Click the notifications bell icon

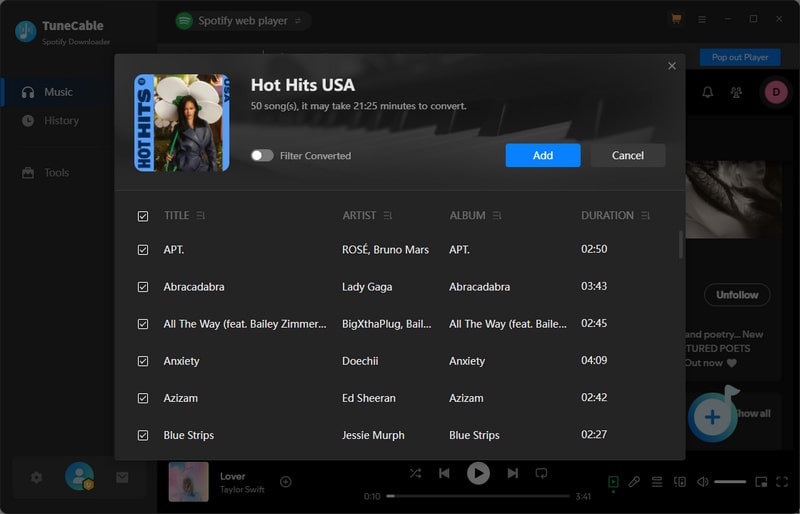click(x=708, y=92)
